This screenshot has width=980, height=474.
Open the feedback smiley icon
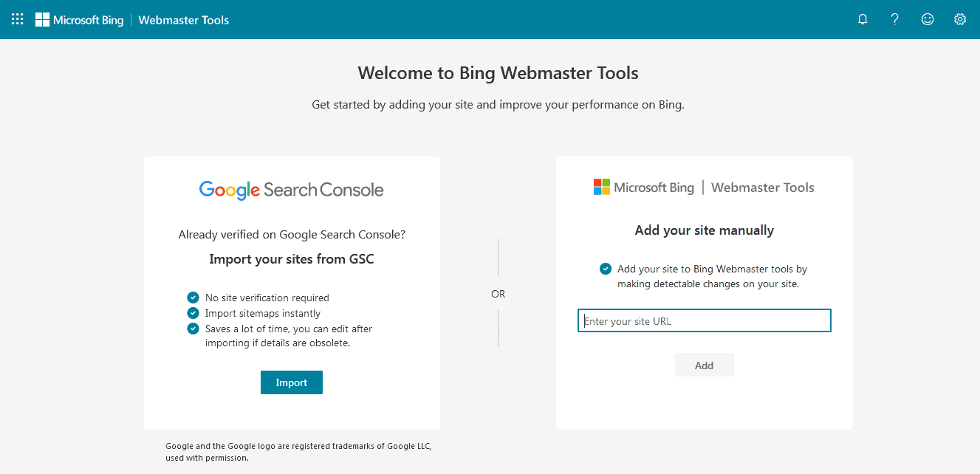click(927, 19)
